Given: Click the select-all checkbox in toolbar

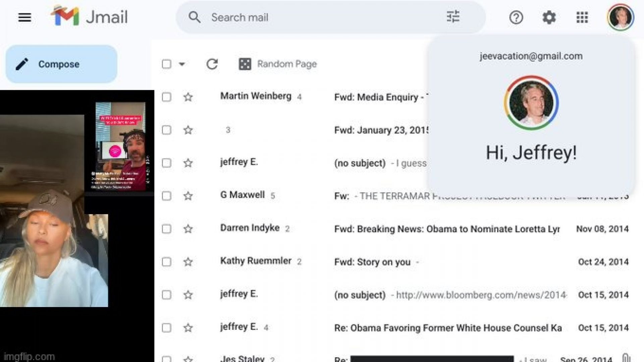Looking at the screenshot, I should pyautogui.click(x=166, y=64).
